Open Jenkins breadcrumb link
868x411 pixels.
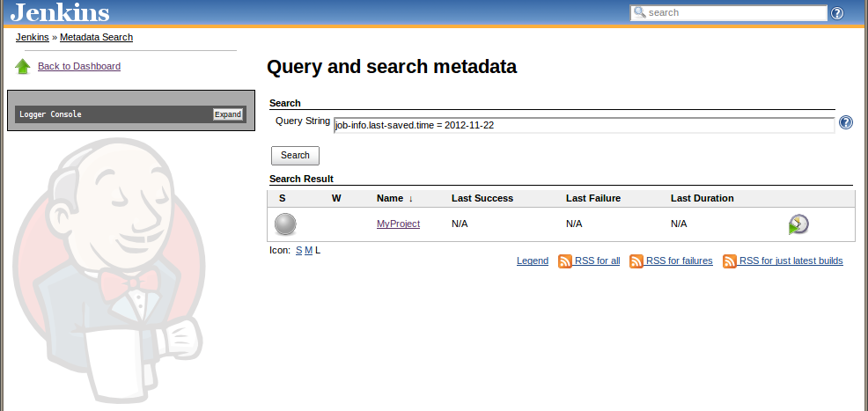tap(32, 38)
